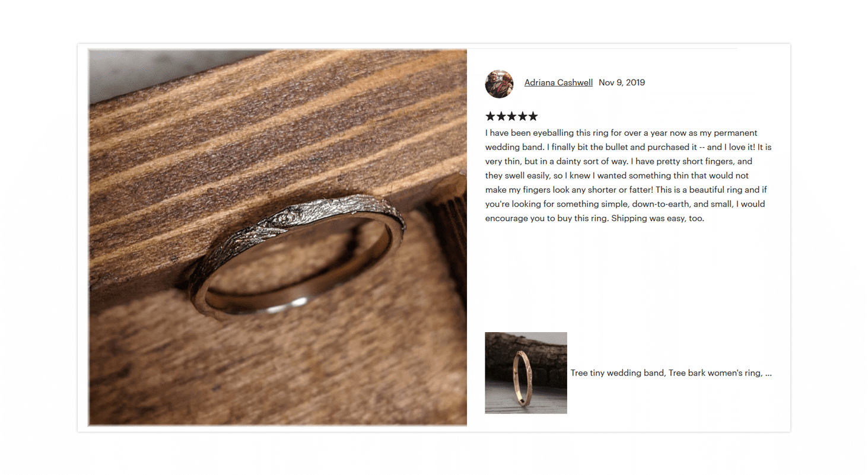Click Adriana Cashwell's round profile avatar
Screen dimensions: 868x475
click(x=499, y=84)
